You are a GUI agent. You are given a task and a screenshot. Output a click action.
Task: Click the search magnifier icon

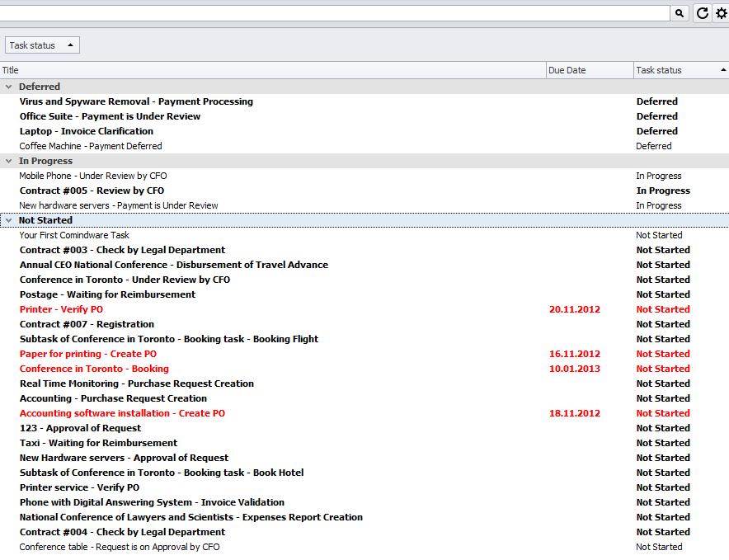click(680, 12)
